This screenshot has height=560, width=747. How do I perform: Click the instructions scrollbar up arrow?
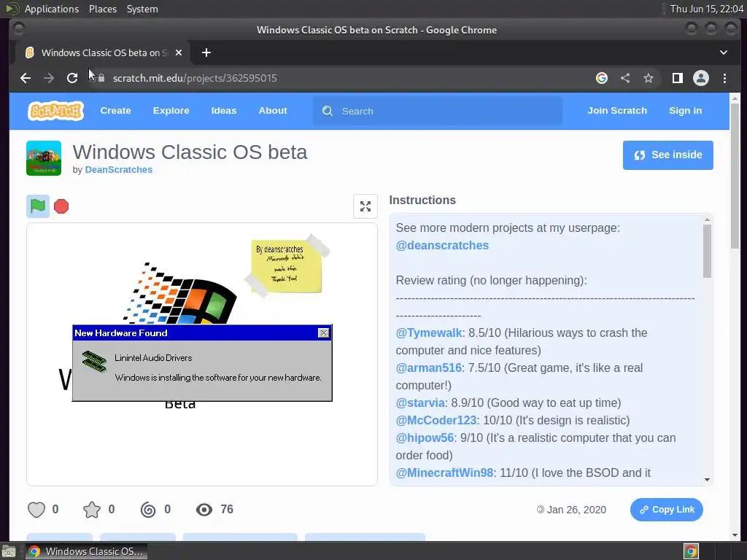pos(707,219)
